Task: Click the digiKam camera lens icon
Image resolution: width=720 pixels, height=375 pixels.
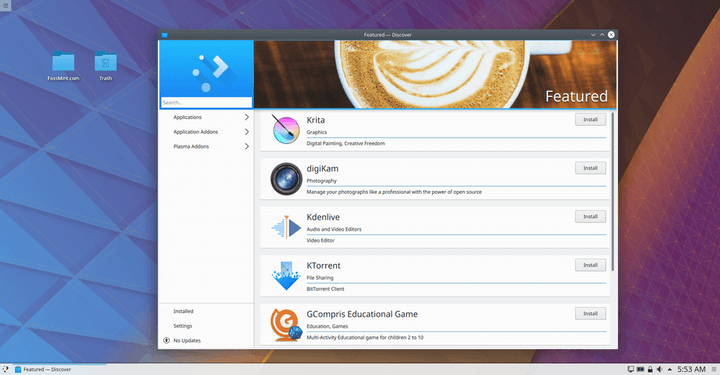Action: (x=286, y=179)
